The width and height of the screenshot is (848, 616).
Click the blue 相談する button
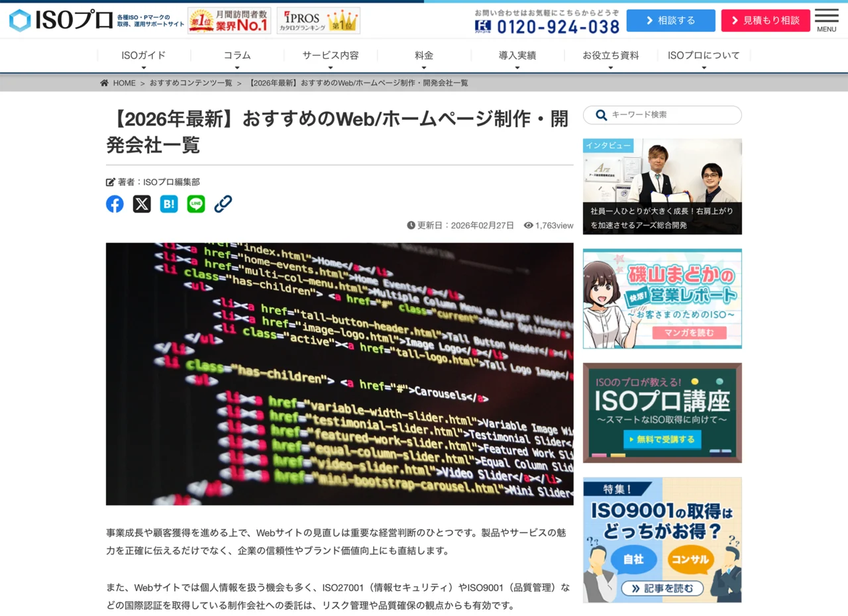tap(670, 21)
